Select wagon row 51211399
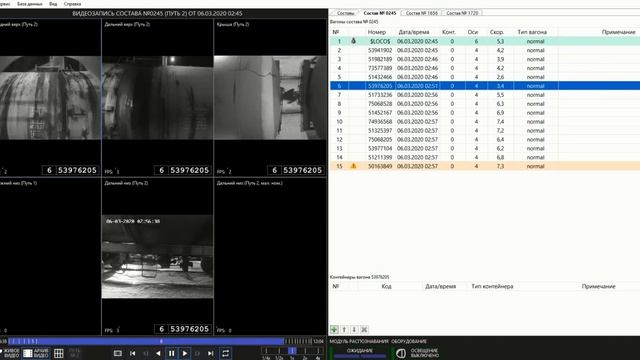Viewport: 640px width, 360px height. pyautogui.click(x=485, y=157)
